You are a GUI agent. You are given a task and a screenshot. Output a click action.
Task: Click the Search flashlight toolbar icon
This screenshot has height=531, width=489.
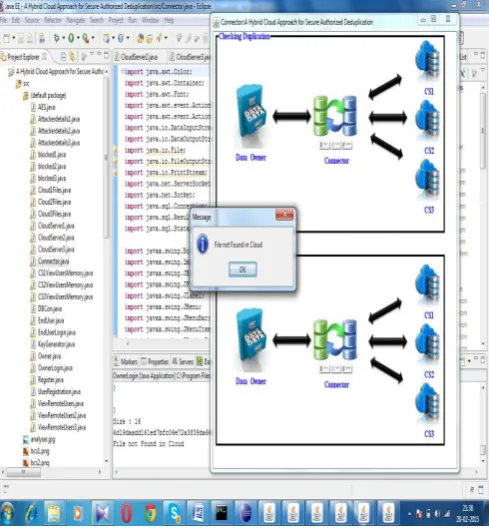pos(160,38)
